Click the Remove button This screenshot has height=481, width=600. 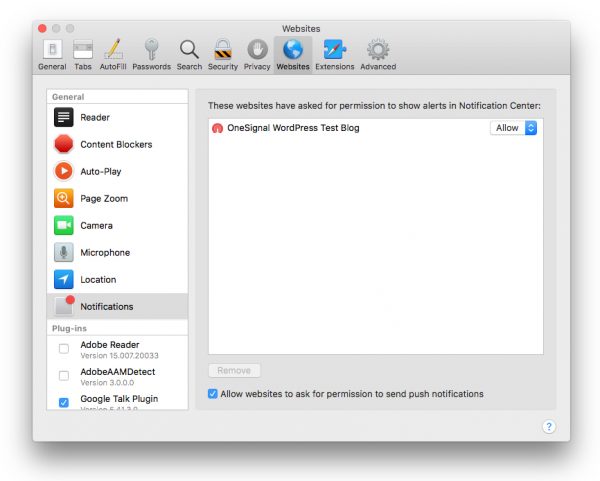[x=234, y=371]
